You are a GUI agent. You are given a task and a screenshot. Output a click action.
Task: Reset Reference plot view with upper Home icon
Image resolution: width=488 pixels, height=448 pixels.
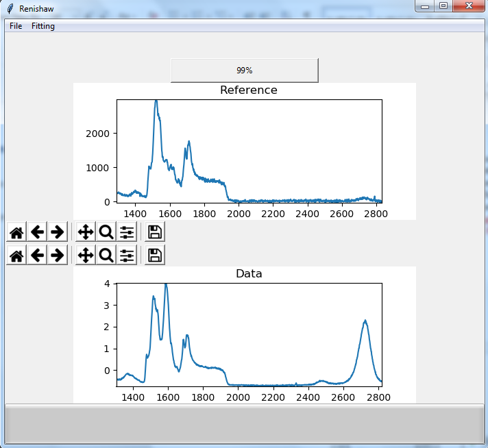click(16, 232)
